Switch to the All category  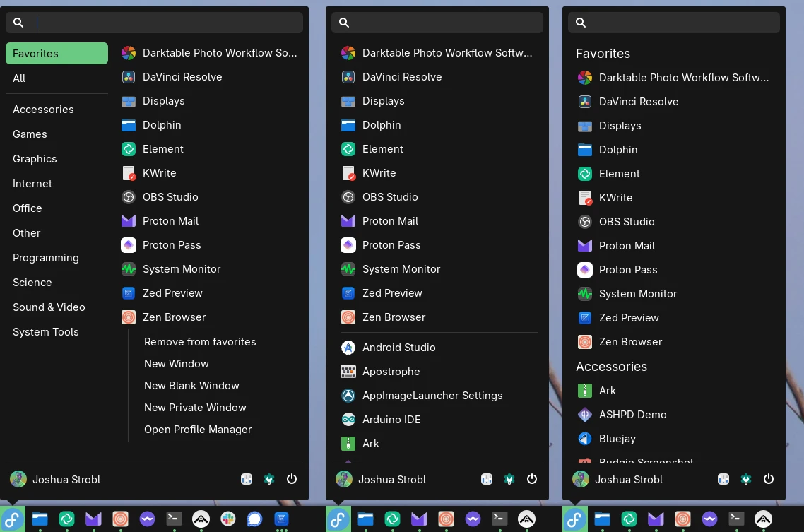[x=57, y=78]
